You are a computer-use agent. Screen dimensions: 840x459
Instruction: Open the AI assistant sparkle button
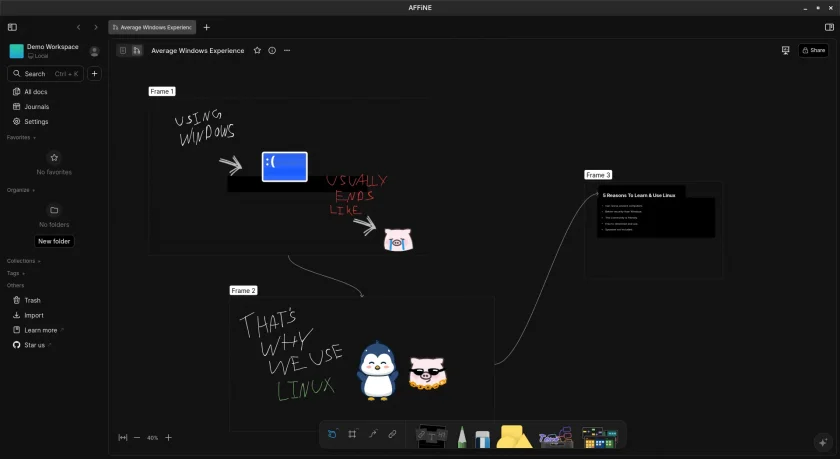point(823,442)
